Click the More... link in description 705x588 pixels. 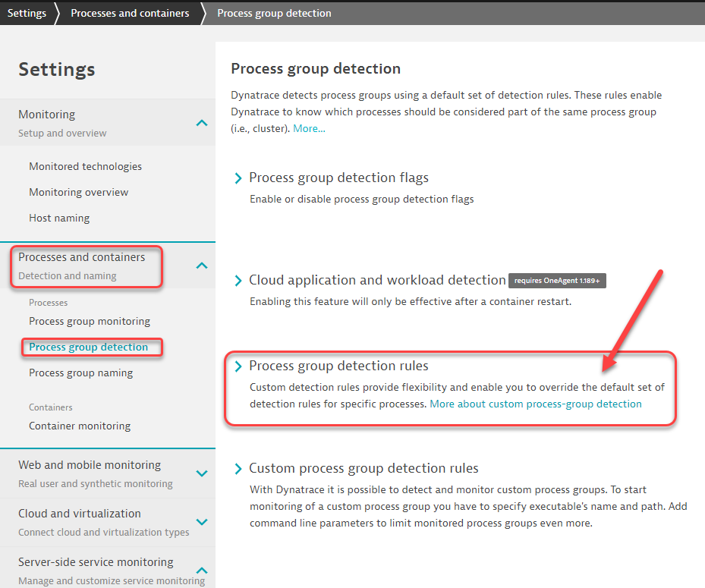[309, 128]
